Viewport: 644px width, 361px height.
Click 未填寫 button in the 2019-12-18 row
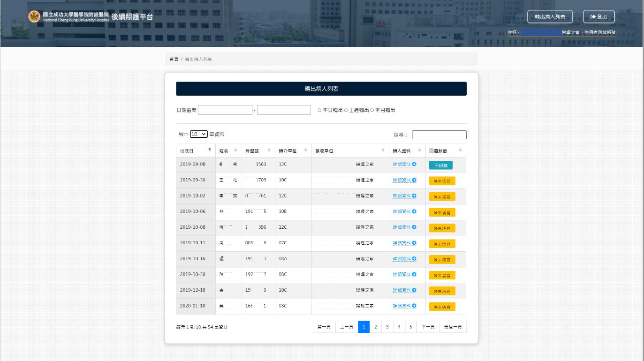click(442, 291)
